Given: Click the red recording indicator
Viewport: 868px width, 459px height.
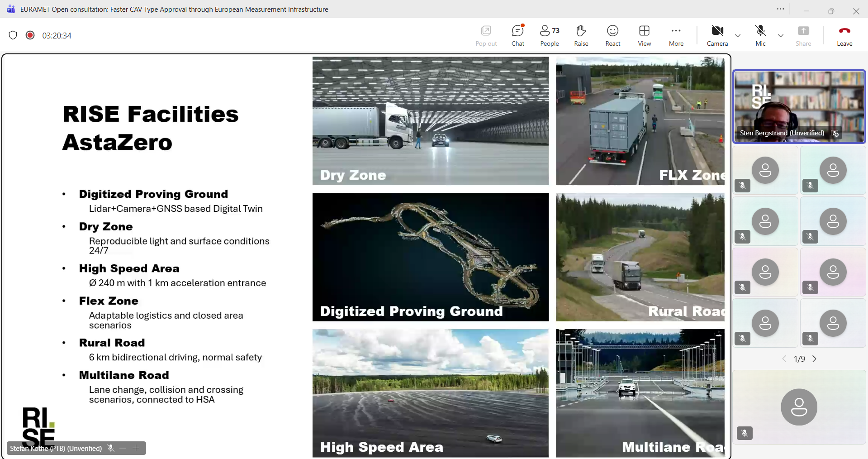Looking at the screenshot, I should pos(30,35).
